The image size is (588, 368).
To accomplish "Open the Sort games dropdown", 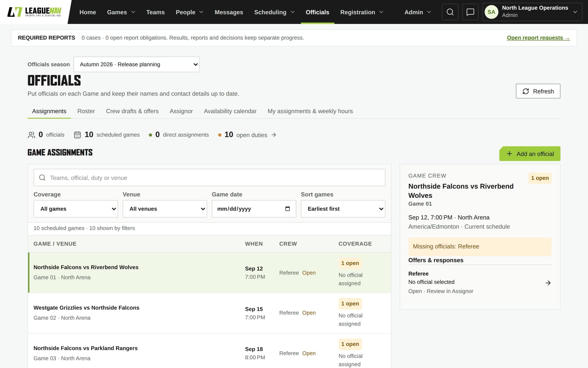I will (x=343, y=209).
